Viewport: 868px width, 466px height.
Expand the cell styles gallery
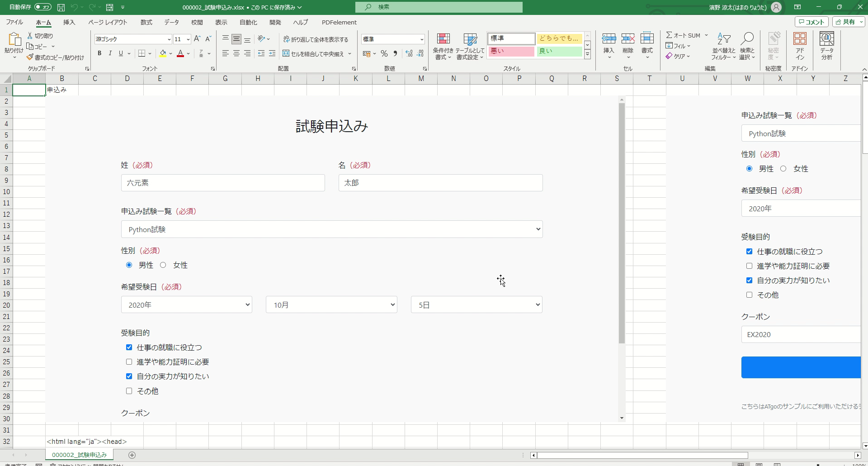click(x=588, y=54)
